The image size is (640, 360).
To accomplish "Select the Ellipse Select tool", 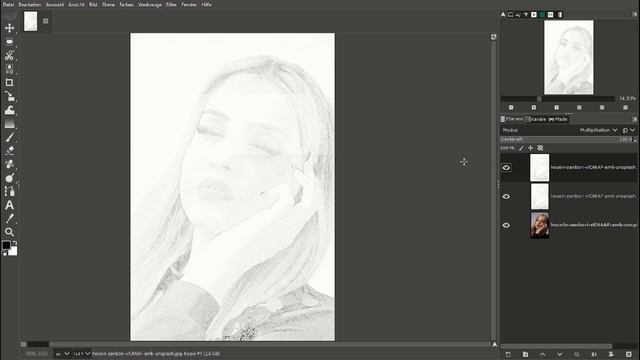I will pos(9,42).
